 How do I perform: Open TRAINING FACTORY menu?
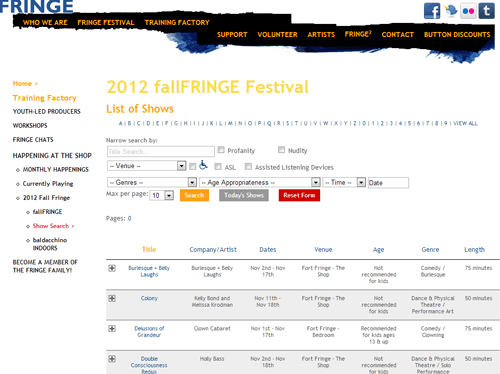click(177, 23)
